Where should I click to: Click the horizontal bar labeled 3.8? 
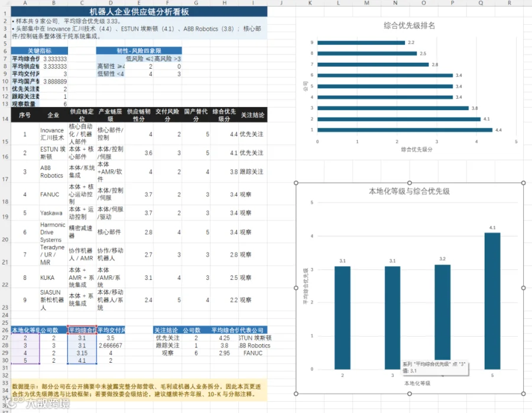[393, 108]
